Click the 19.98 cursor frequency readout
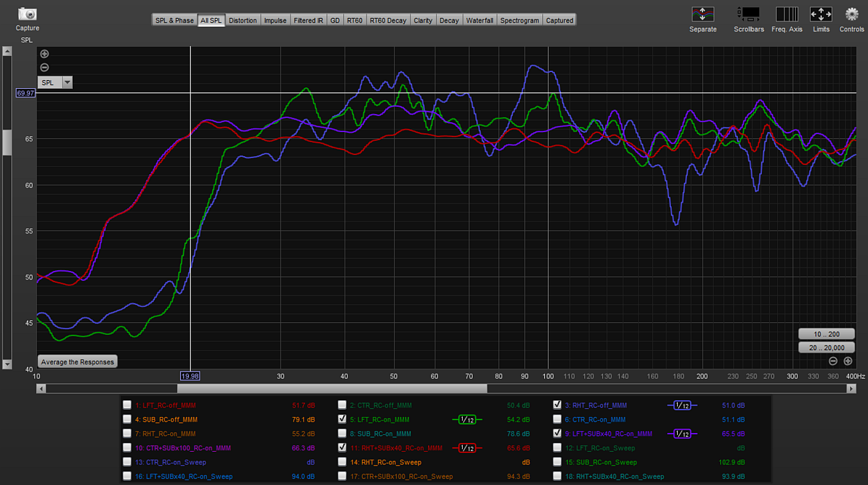This screenshot has width=868, height=485. (191, 376)
